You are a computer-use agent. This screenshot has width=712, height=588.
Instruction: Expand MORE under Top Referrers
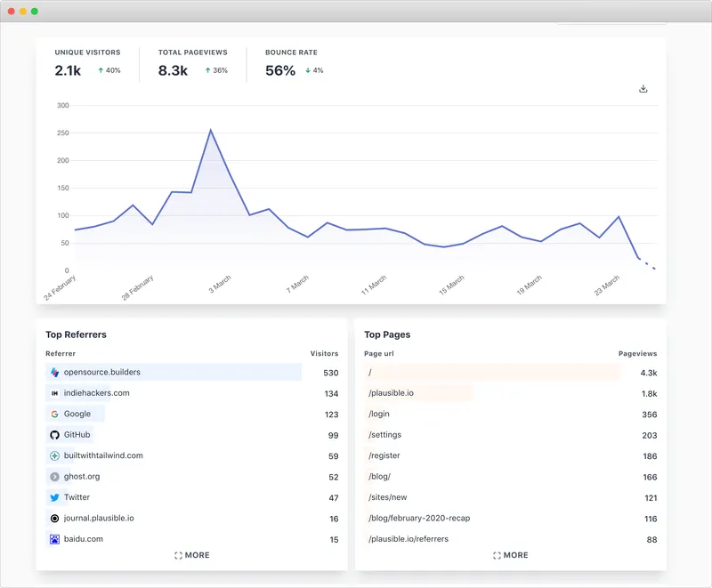click(191, 555)
